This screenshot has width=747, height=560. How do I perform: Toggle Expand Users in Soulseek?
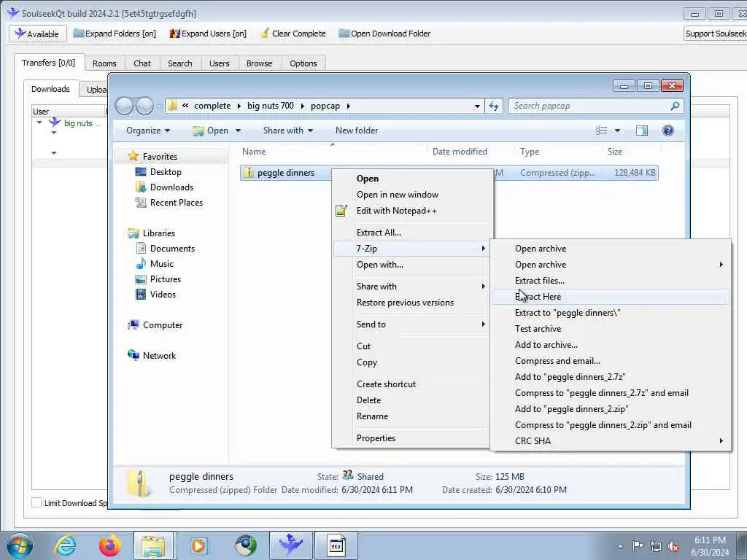coord(208,34)
